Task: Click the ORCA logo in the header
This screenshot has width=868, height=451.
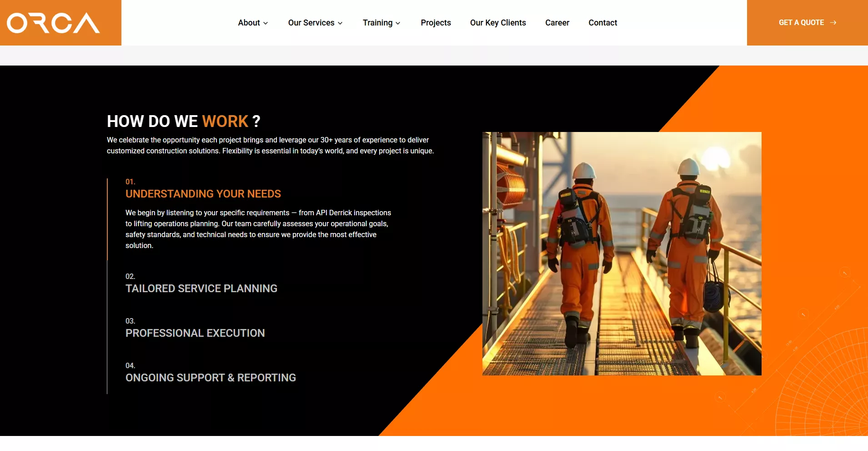Action: pos(54,23)
